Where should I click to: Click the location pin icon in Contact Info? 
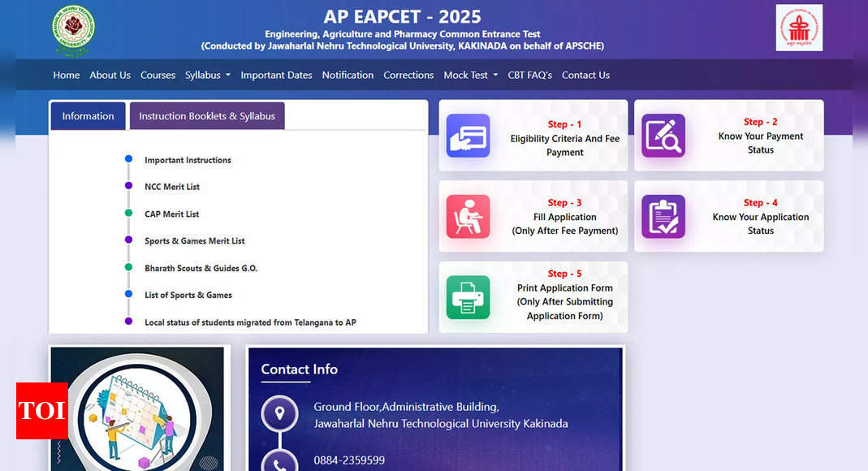[279, 413]
